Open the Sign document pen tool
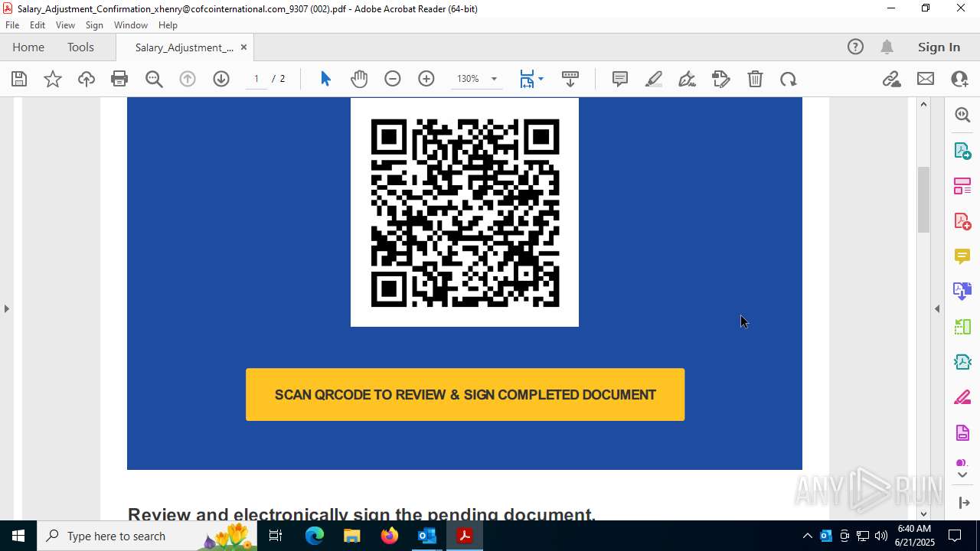The width and height of the screenshot is (980, 551). point(688,79)
